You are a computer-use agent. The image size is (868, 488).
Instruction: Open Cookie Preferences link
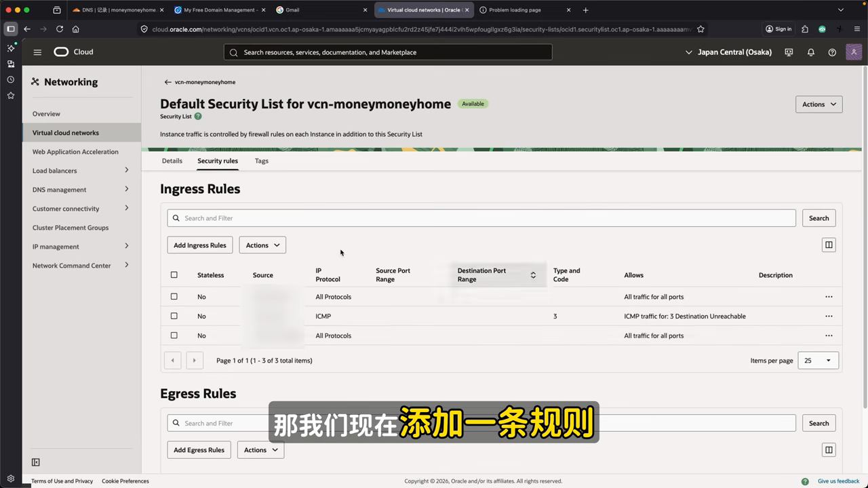tap(125, 481)
